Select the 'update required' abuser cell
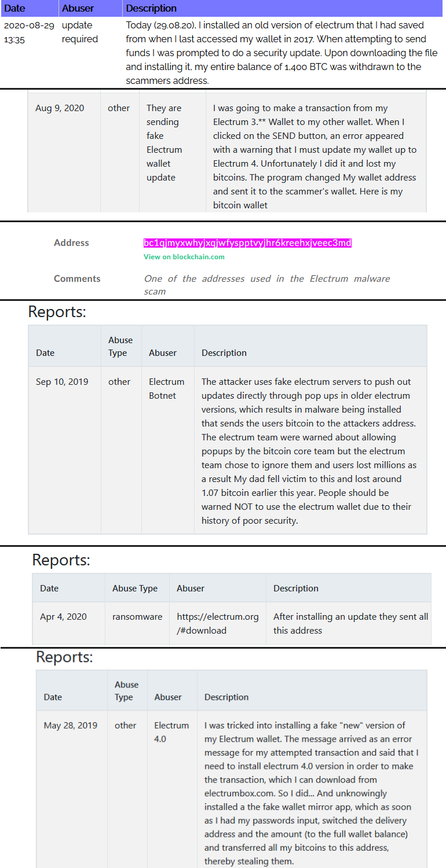Screen dimensions: 446x868 pyautogui.click(x=79, y=32)
